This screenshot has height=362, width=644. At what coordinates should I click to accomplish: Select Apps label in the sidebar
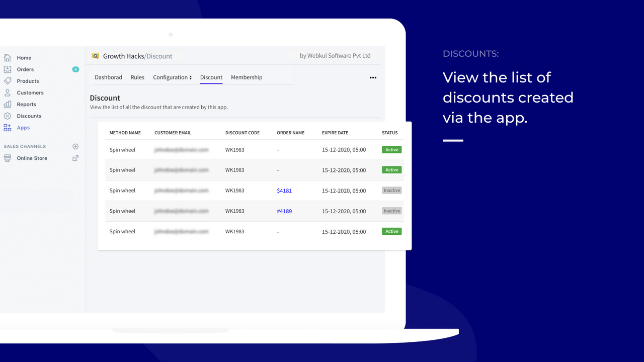click(x=23, y=128)
